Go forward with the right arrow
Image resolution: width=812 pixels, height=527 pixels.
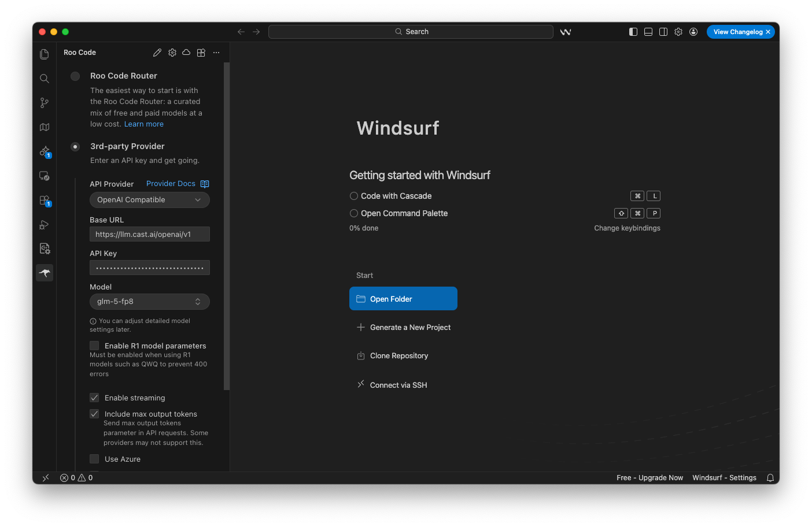pos(256,32)
